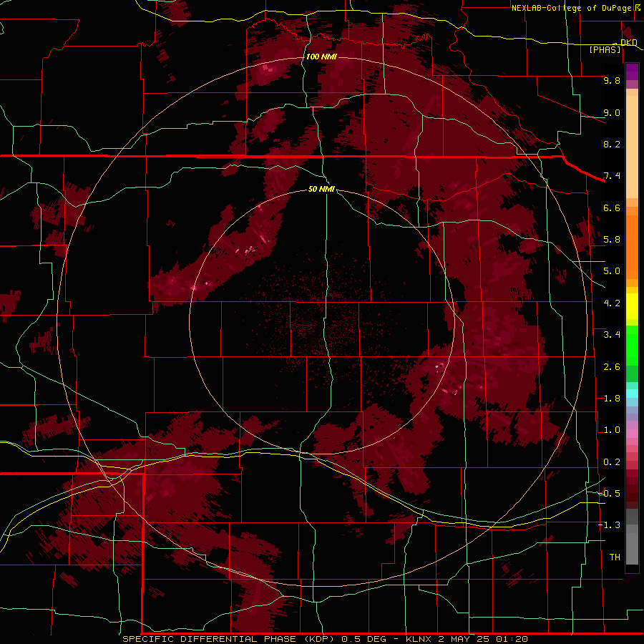Select the [PHAS] units label
Viewport: 644px width, 644px height.
click(605, 50)
